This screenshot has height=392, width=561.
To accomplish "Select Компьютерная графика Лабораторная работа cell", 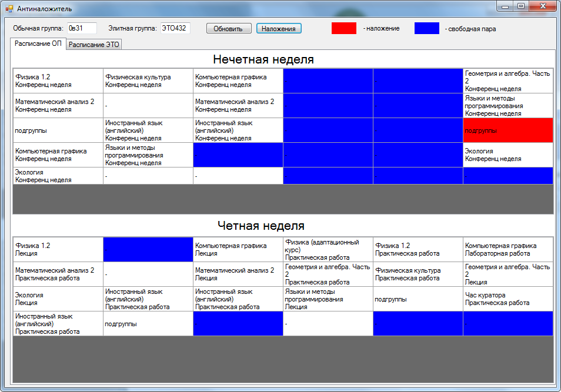I will (x=508, y=249).
